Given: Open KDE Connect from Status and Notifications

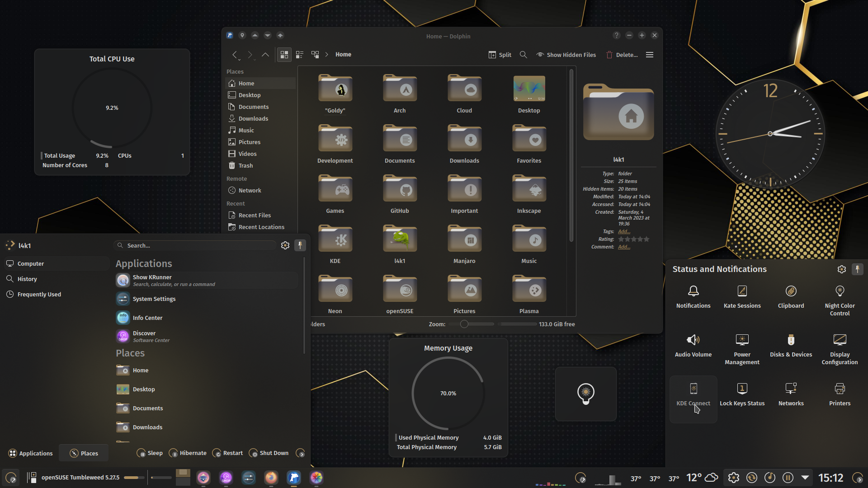Looking at the screenshot, I should 693,394.
